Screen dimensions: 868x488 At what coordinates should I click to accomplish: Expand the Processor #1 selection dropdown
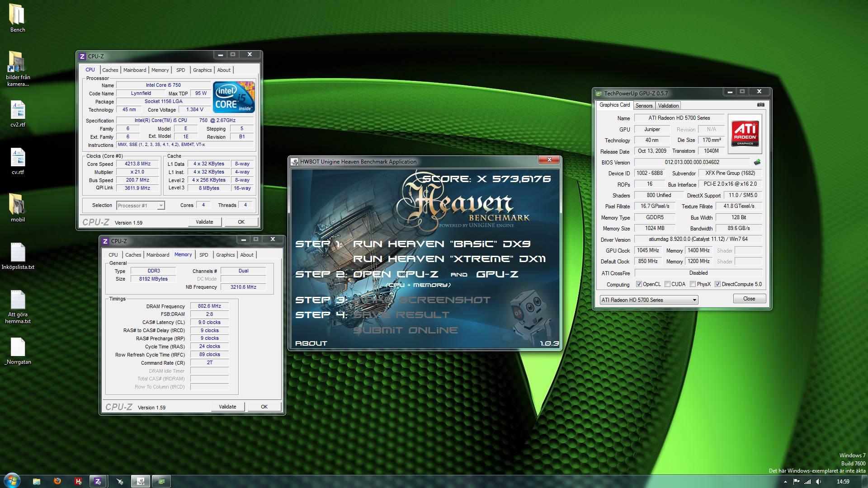(160, 206)
